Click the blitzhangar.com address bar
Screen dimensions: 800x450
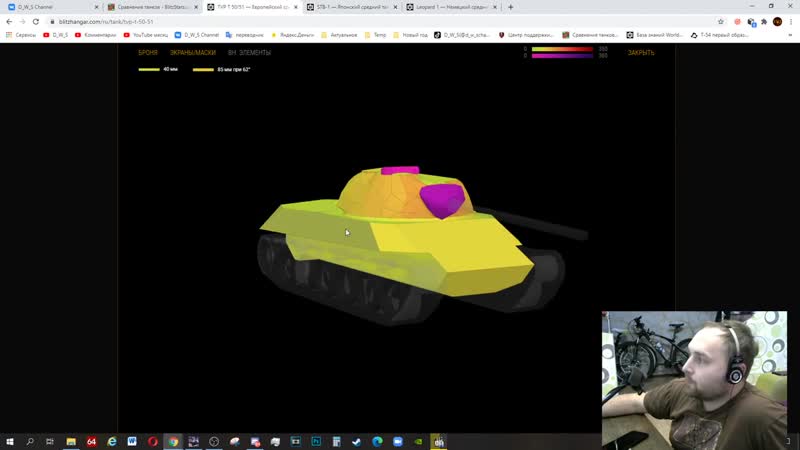pyautogui.click(x=383, y=21)
